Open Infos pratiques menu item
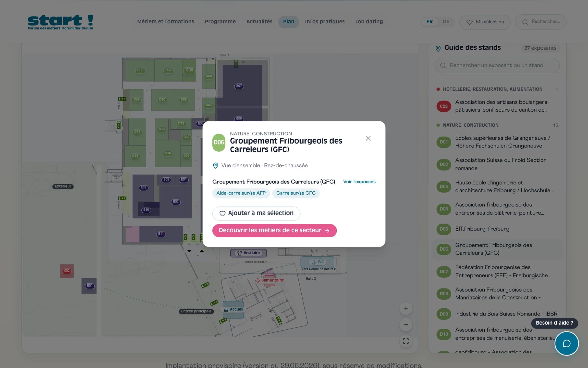 click(325, 22)
